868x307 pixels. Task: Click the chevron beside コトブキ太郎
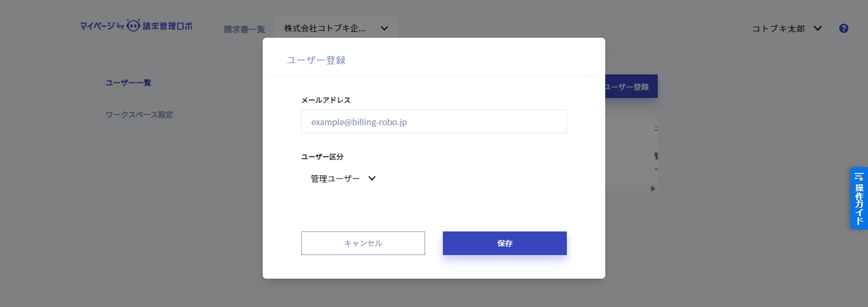tap(818, 28)
